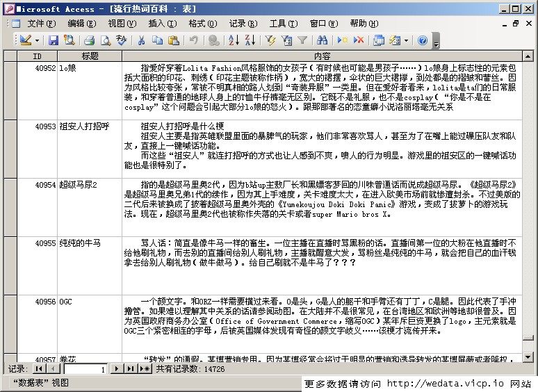The width and height of the screenshot is (538, 392).
Task: Click the title cell 纯纯的牛马
Action: pos(90,266)
